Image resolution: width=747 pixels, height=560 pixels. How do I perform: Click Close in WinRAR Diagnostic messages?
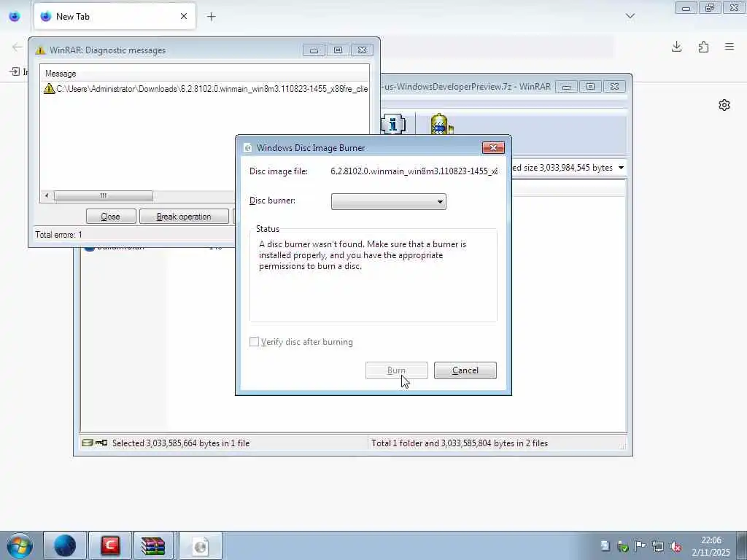[x=111, y=217]
